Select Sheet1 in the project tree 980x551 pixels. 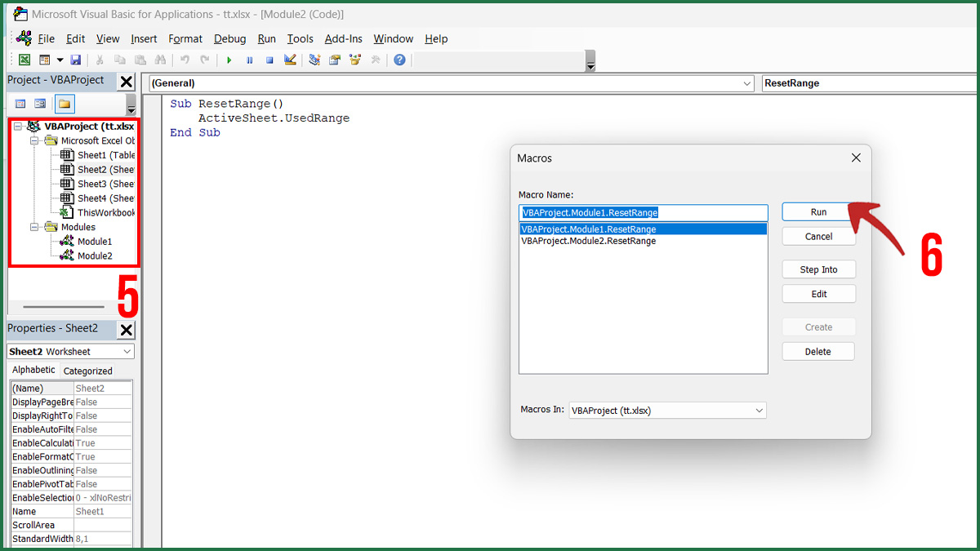tap(106, 155)
